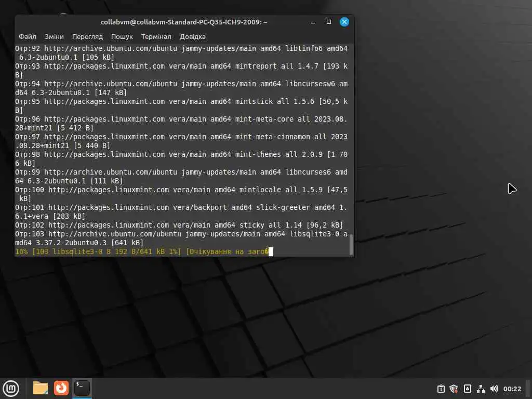Launch Firefox browser from panel
The image size is (532, 399).
pyautogui.click(x=61, y=388)
